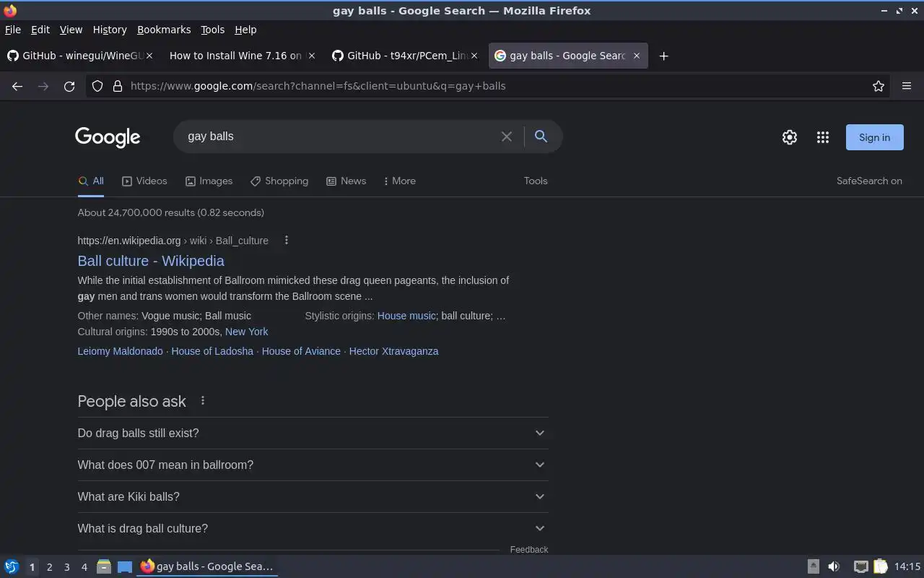
Task: Open the Tools menu in menubar
Action: [x=212, y=30]
